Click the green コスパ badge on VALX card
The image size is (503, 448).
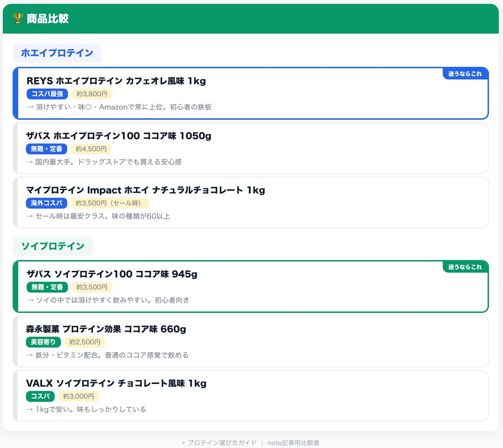coord(40,396)
